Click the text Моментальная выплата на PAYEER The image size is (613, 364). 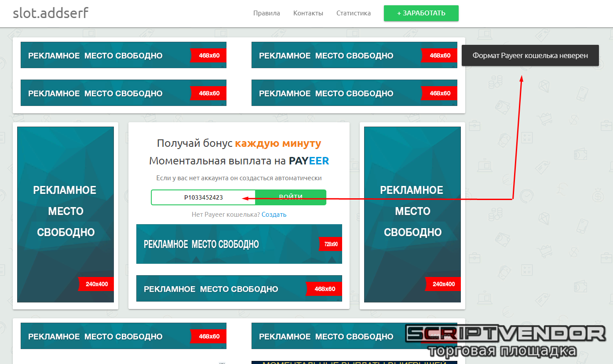point(239,161)
